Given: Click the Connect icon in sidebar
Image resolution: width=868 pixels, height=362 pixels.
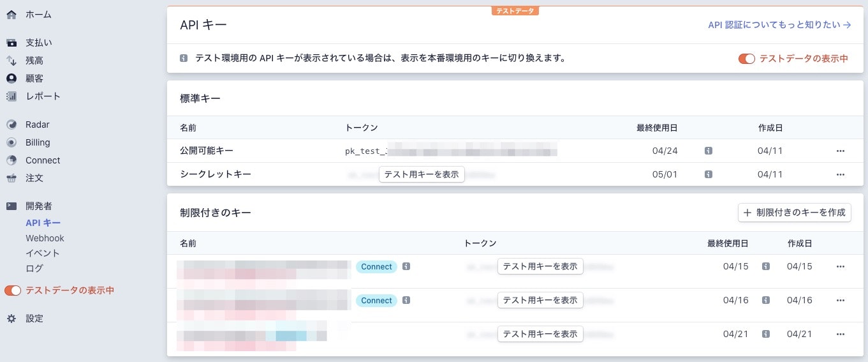Looking at the screenshot, I should (11, 160).
